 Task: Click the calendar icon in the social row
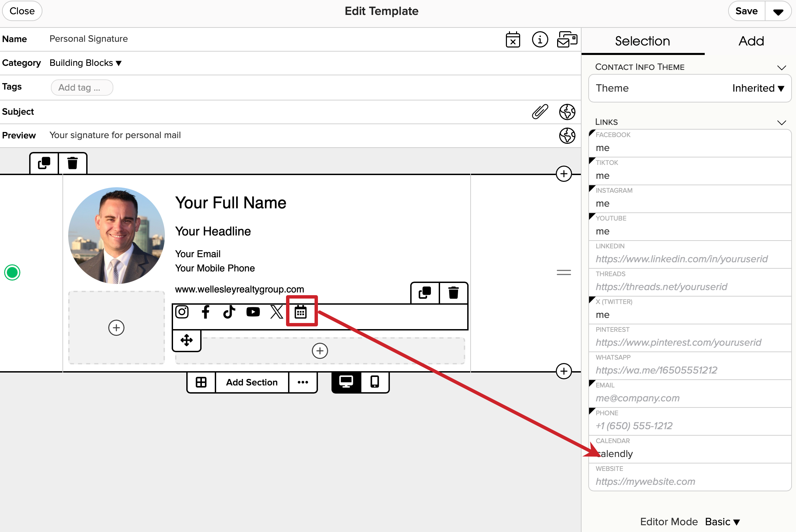pos(301,312)
